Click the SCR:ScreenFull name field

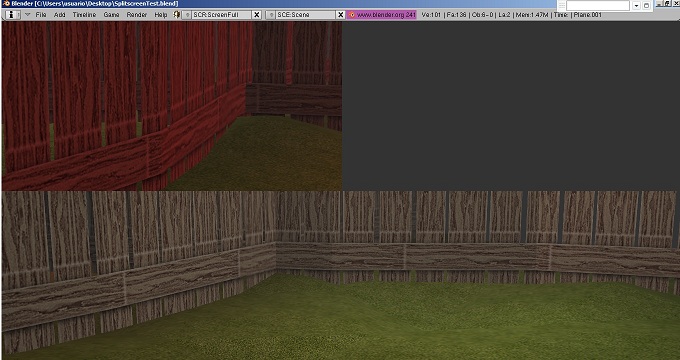[x=221, y=15]
